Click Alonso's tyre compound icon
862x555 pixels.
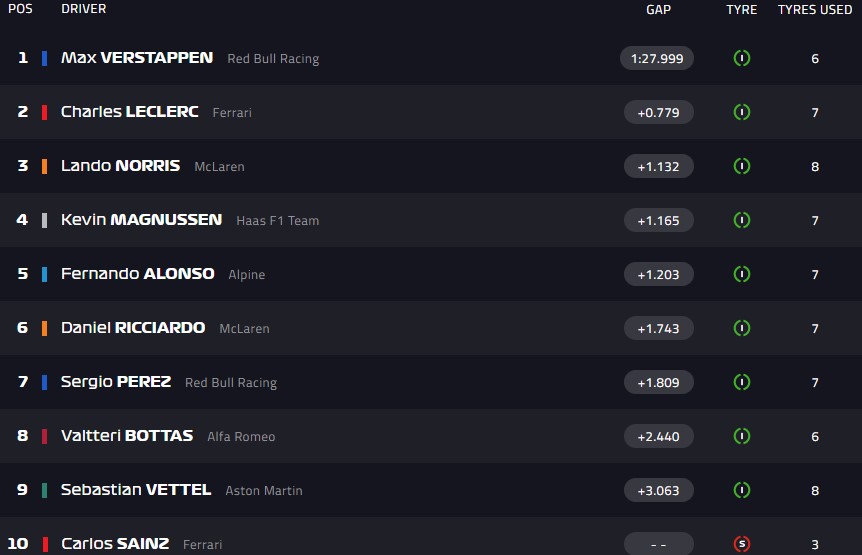pos(741,274)
